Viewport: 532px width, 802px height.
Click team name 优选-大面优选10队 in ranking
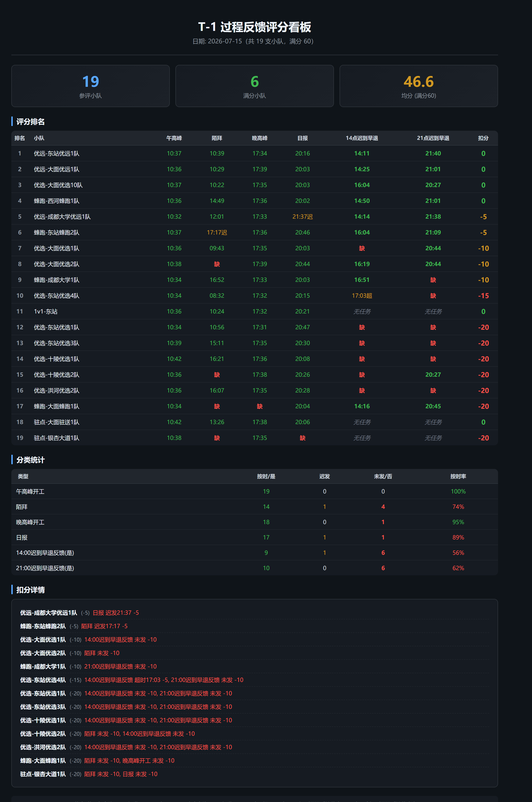(x=58, y=185)
